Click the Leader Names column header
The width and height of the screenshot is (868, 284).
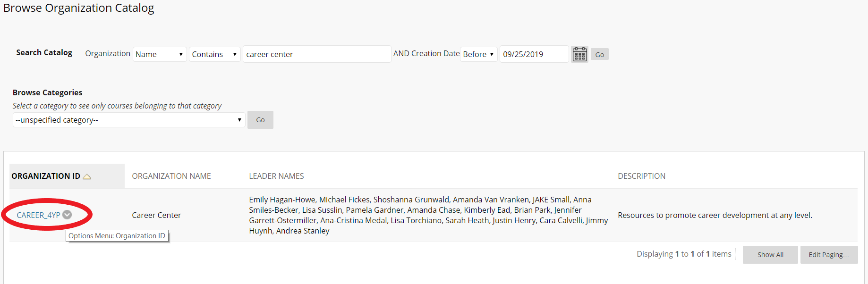tap(276, 176)
